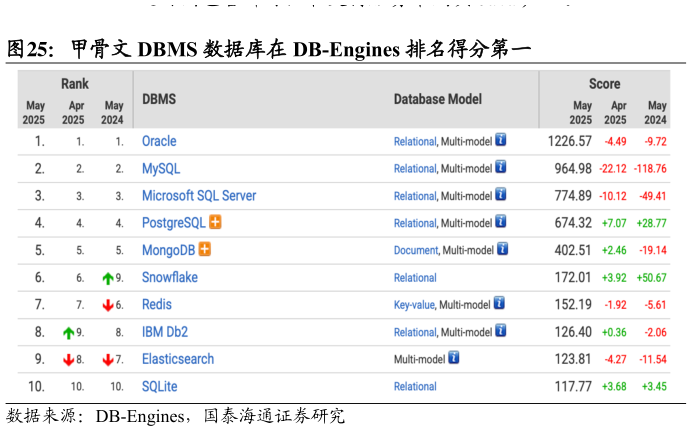Click Document link in MongoDB row

point(416,251)
